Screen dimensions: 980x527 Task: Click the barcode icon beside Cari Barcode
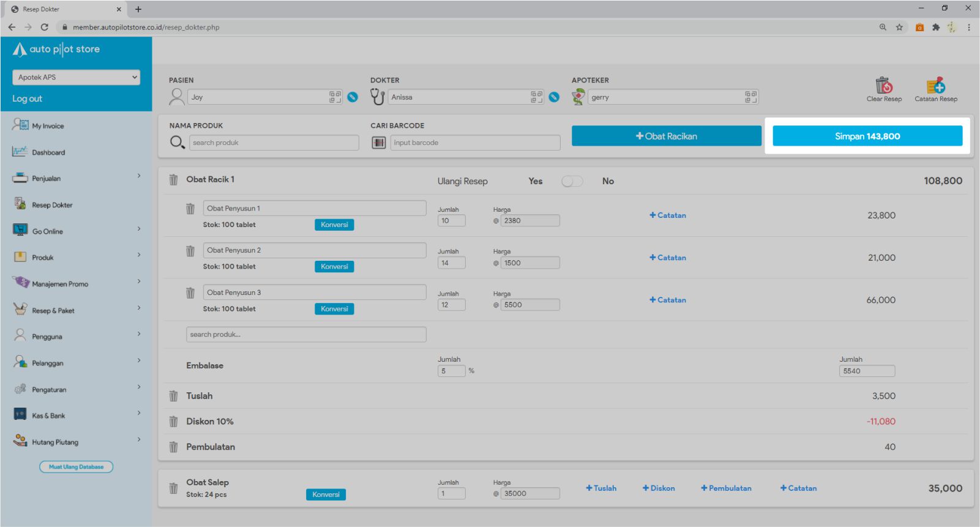click(x=379, y=143)
